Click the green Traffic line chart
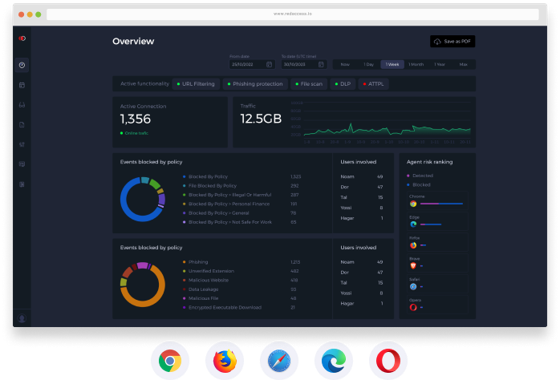 (x=387, y=130)
